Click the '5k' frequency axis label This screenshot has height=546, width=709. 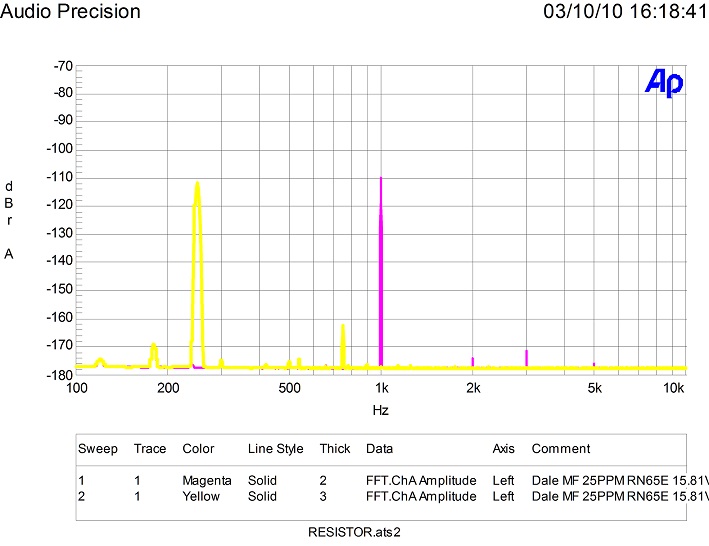(x=595, y=388)
